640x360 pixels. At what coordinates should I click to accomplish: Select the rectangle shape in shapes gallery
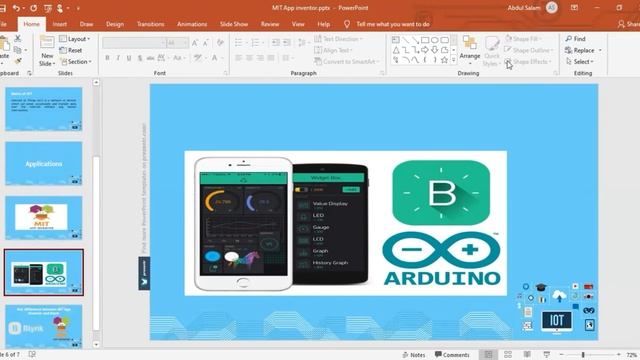pyautogui.click(x=425, y=40)
